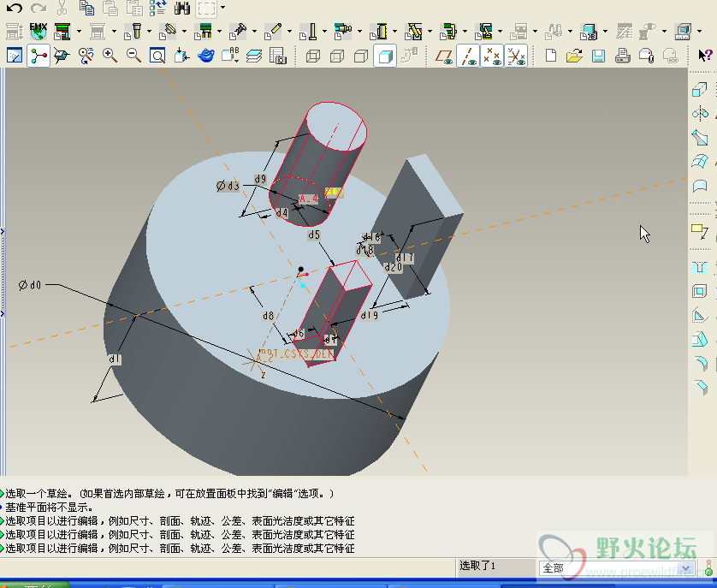Expand the EMX measure cube dropdown

tap(700, 32)
